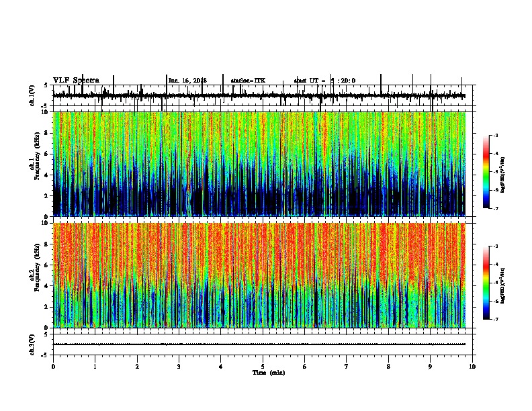Click the log(PSD) label of ch.2 color scale
The width and height of the screenshot is (532, 411).
pos(502,285)
